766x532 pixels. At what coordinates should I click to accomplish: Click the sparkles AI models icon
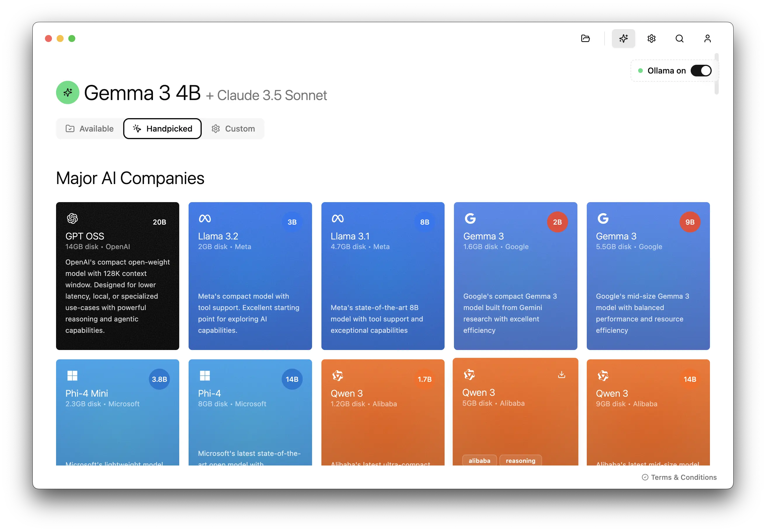click(x=623, y=39)
